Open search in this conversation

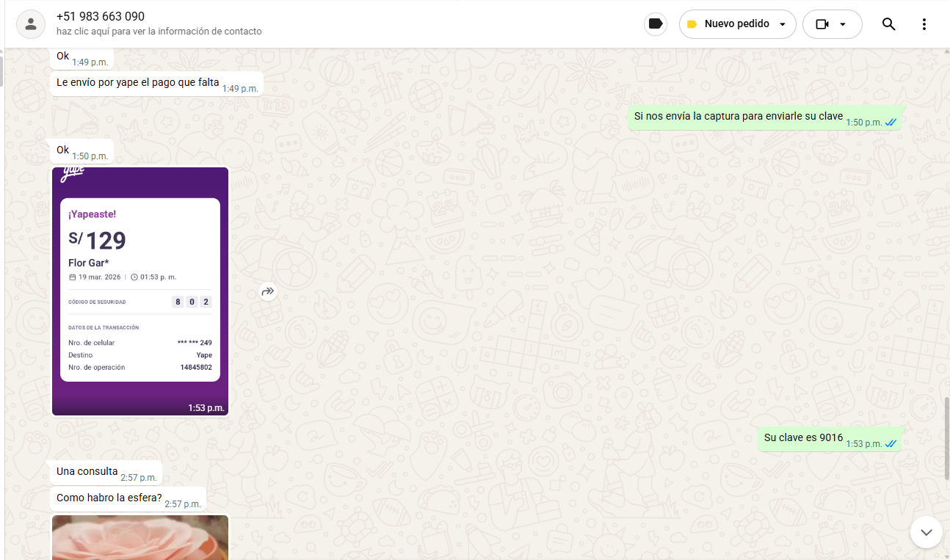coord(888,24)
